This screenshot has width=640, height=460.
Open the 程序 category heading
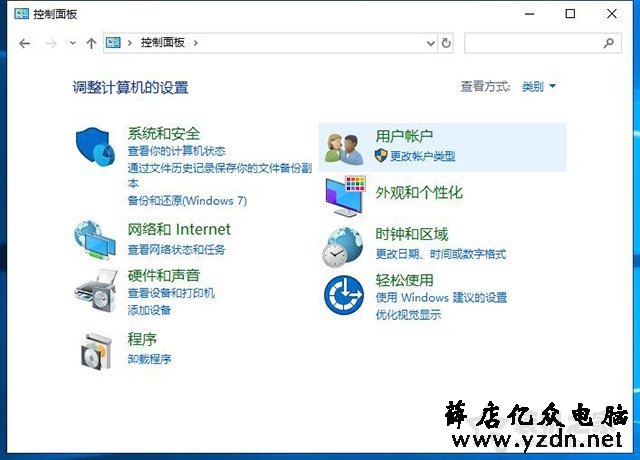(x=142, y=339)
